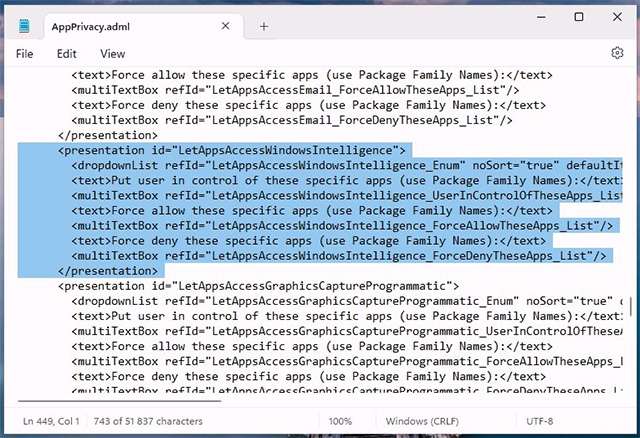This screenshot has height=438, width=640.
Task: Click multiTextBox LetAppsAccessEmail_ForceDenyTheseApps_List line
Action: coord(292,120)
